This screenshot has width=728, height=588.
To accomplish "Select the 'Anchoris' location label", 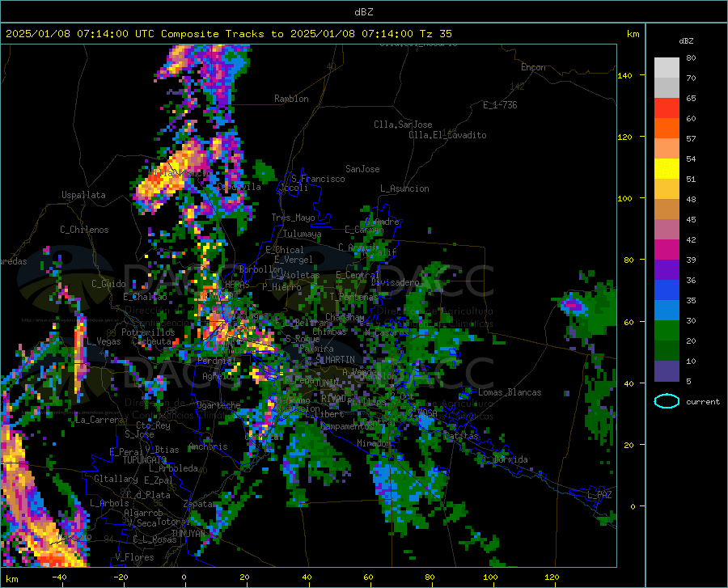I will point(208,446).
